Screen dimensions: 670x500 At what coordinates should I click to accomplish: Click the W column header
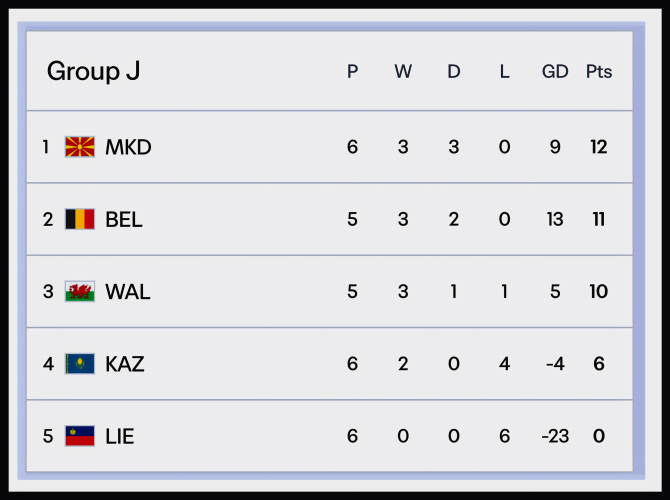[403, 72]
